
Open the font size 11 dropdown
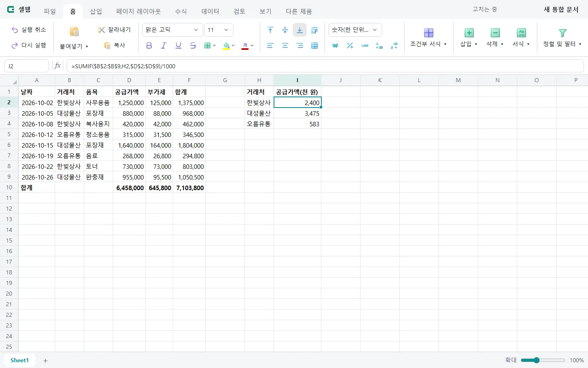(218, 30)
